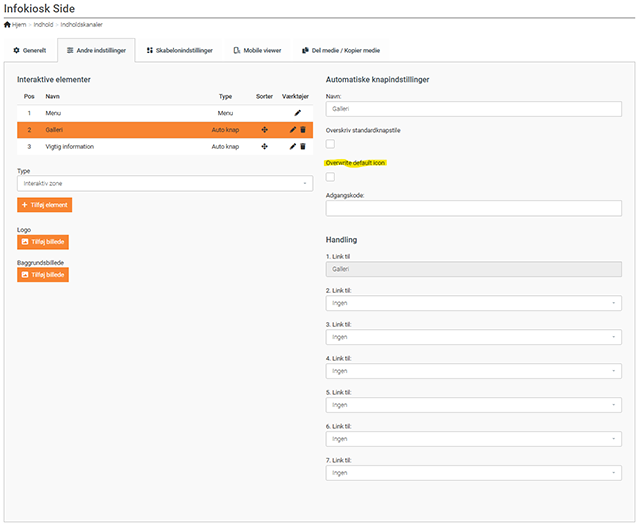Viewport: 639px width, 526px height.
Task: Enable the Overskriv standardknapstile checkbox
Action: tap(330, 145)
